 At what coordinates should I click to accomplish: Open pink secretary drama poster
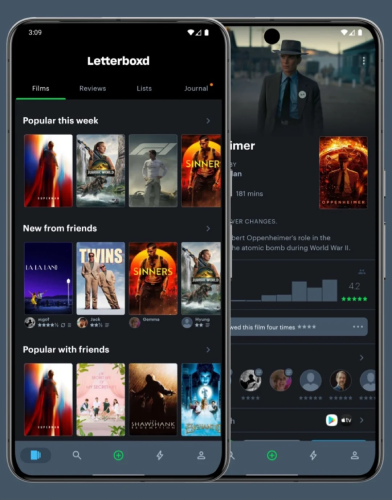pyautogui.click(x=101, y=400)
